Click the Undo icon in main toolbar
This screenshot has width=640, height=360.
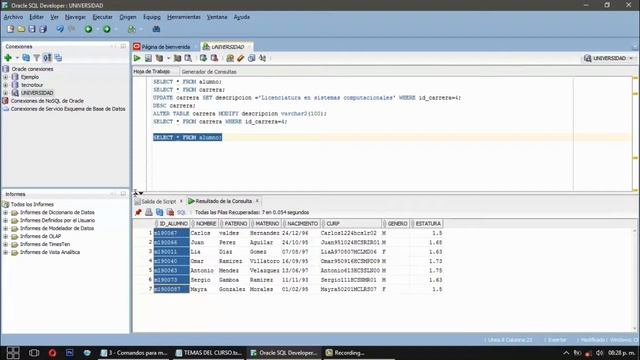pos(60,29)
